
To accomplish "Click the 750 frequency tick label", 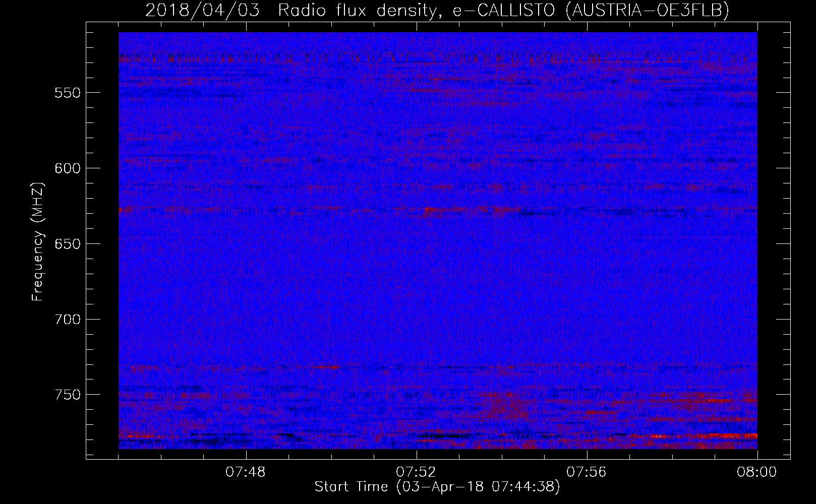I will tap(67, 395).
